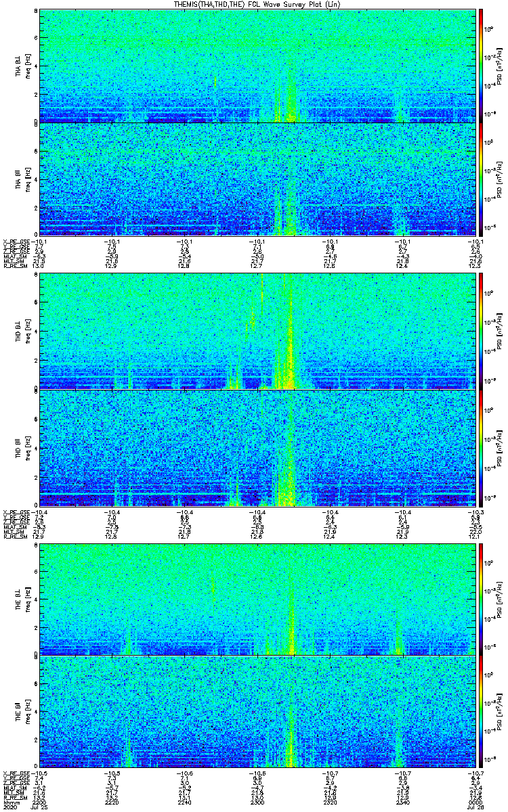
Task: Click the 2220 time tick label
Action: pyautogui.click(x=112, y=801)
